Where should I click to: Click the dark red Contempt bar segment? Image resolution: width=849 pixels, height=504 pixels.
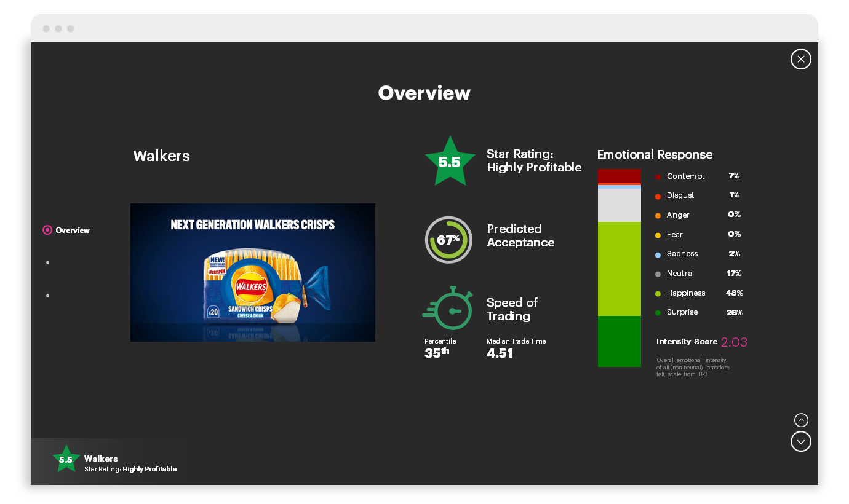(x=620, y=176)
